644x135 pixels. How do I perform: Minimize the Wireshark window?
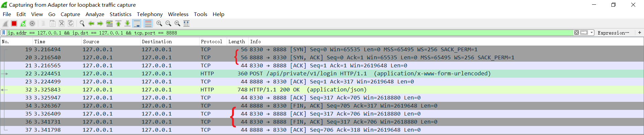[594, 5]
